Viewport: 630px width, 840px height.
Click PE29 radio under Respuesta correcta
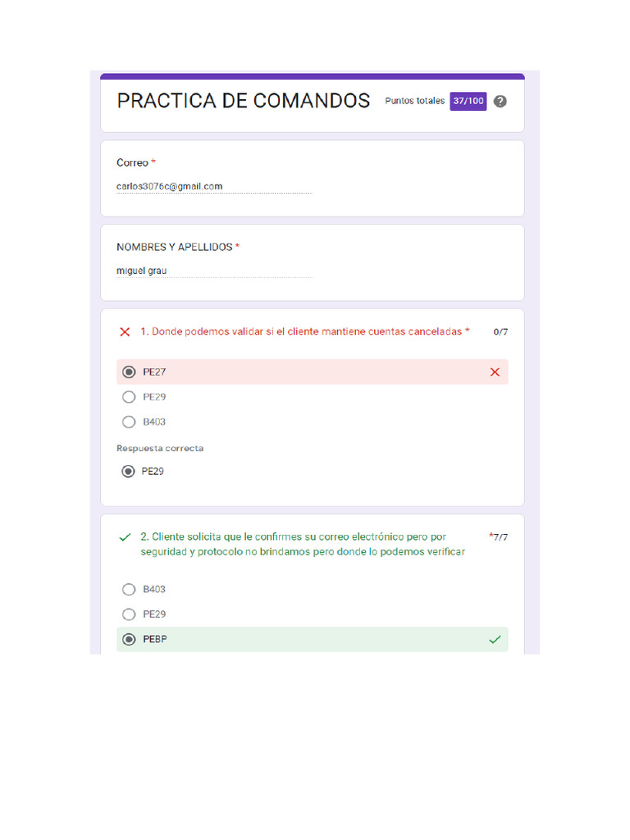click(128, 472)
